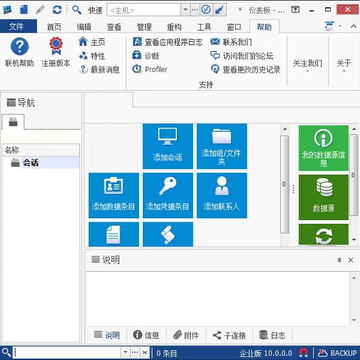Click the 添加组/文件夹 tile
This screenshot has width=360, height=360.
pyautogui.click(x=222, y=146)
